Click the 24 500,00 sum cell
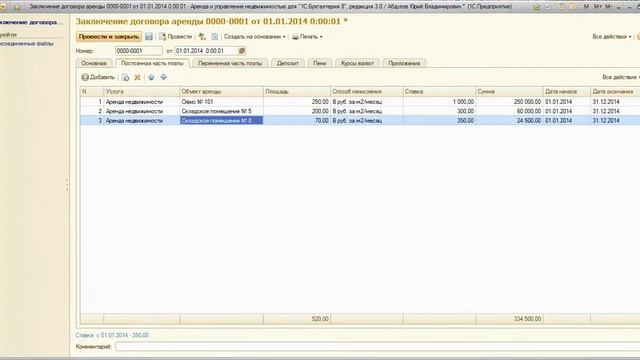640x360 pixels. pyautogui.click(x=509, y=120)
